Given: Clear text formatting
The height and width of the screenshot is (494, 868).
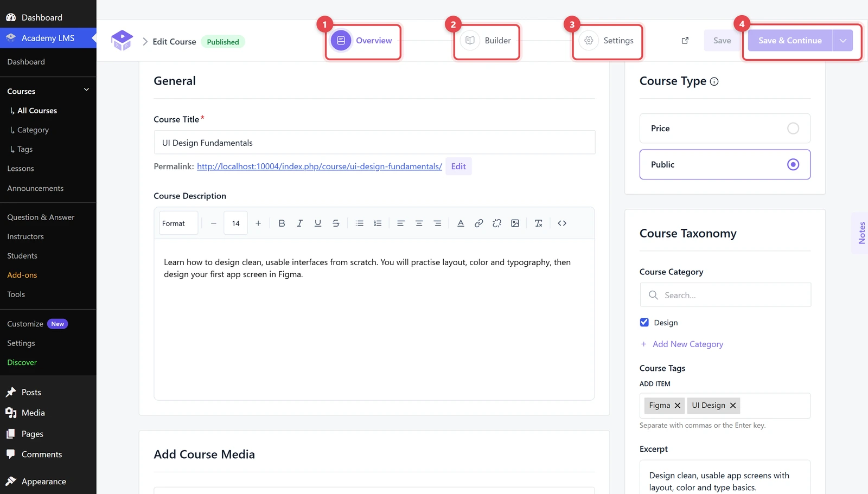Looking at the screenshot, I should pyautogui.click(x=539, y=223).
